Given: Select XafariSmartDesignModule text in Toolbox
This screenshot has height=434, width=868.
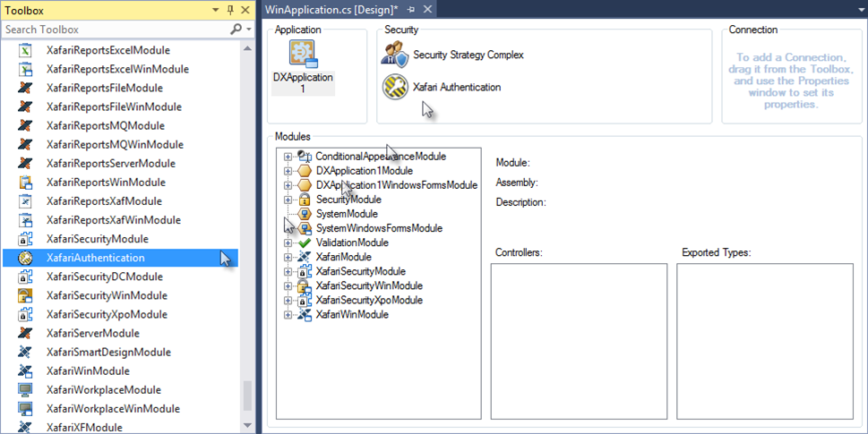Looking at the screenshot, I should [108, 353].
